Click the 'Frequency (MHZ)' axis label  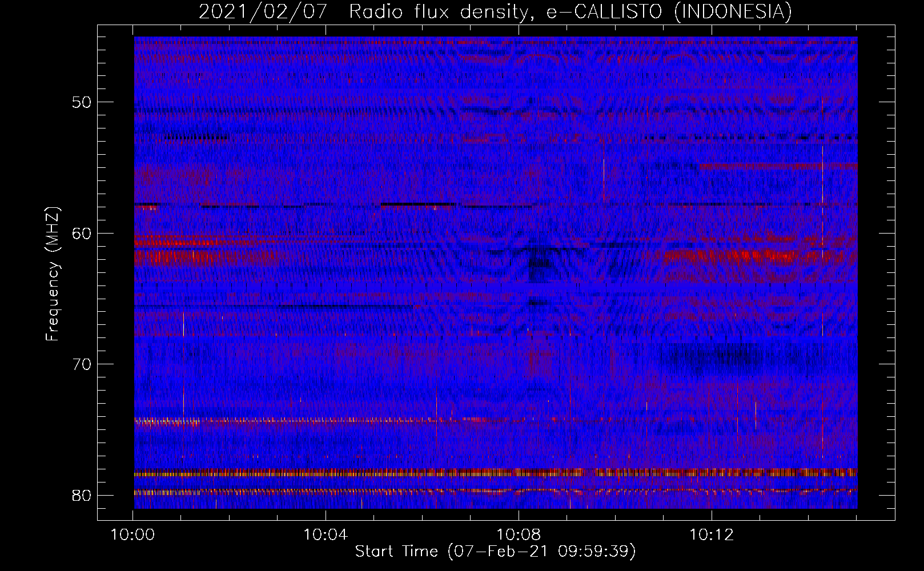coord(52,274)
